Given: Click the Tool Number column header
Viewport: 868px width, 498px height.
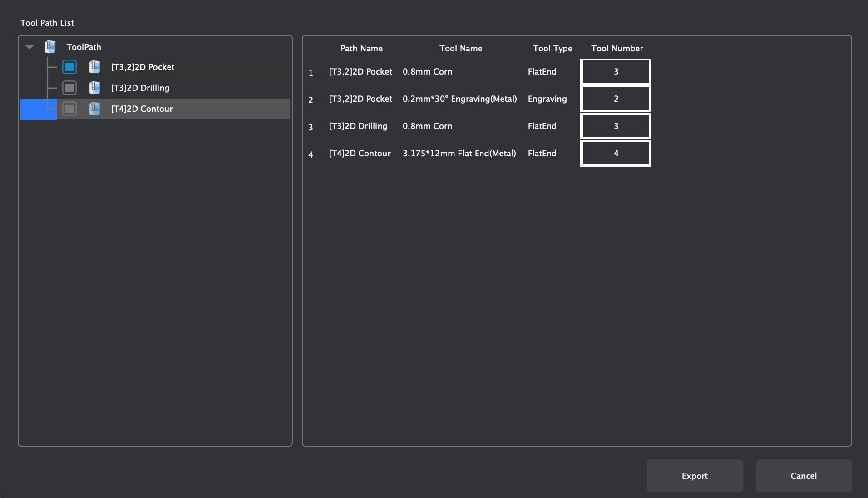Looking at the screenshot, I should click(x=617, y=48).
